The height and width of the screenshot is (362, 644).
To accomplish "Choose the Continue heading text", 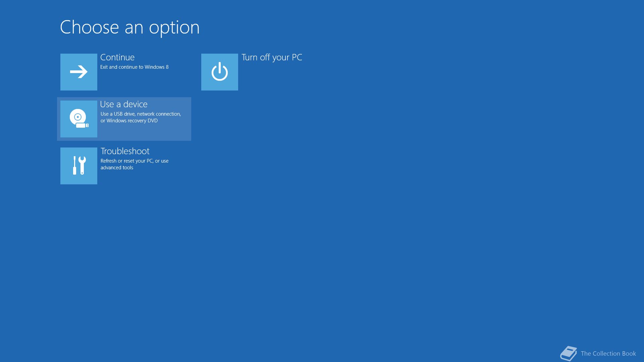I will click(x=117, y=57).
